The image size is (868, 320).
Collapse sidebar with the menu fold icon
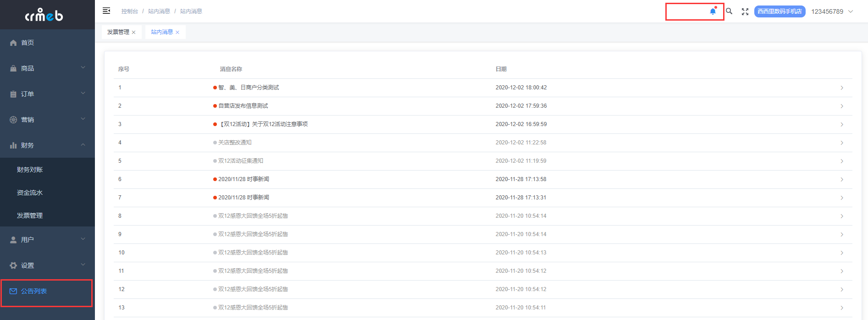[106, 11]
